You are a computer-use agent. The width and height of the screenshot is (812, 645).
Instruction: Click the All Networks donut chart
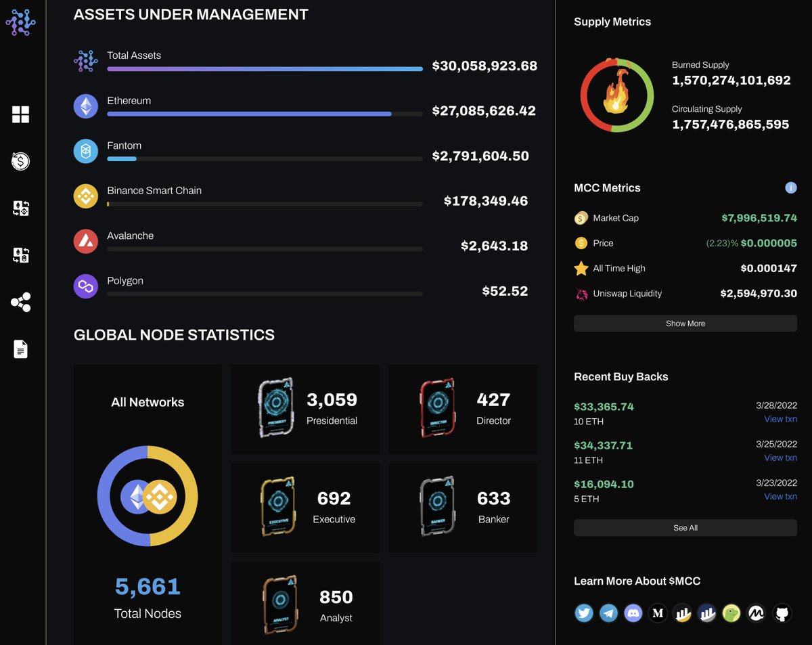click(148, 496)
